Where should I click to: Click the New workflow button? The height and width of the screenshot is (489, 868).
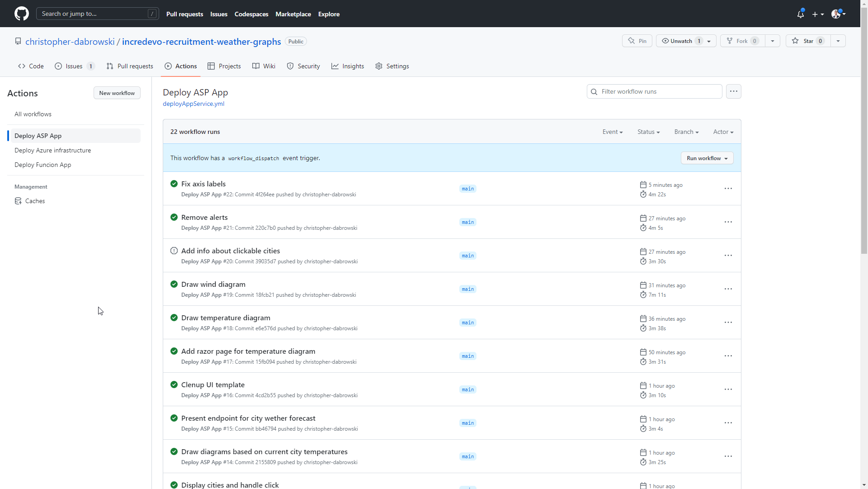pos(117,93)
